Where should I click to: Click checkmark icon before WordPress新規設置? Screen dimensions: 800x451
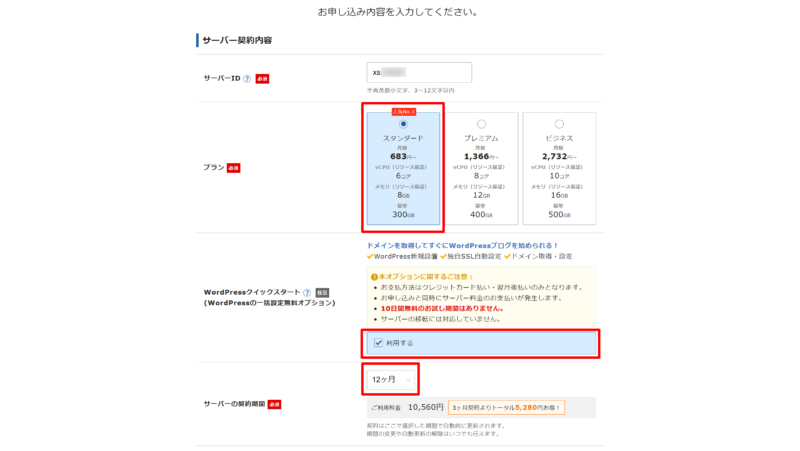(x=370, y=257)
